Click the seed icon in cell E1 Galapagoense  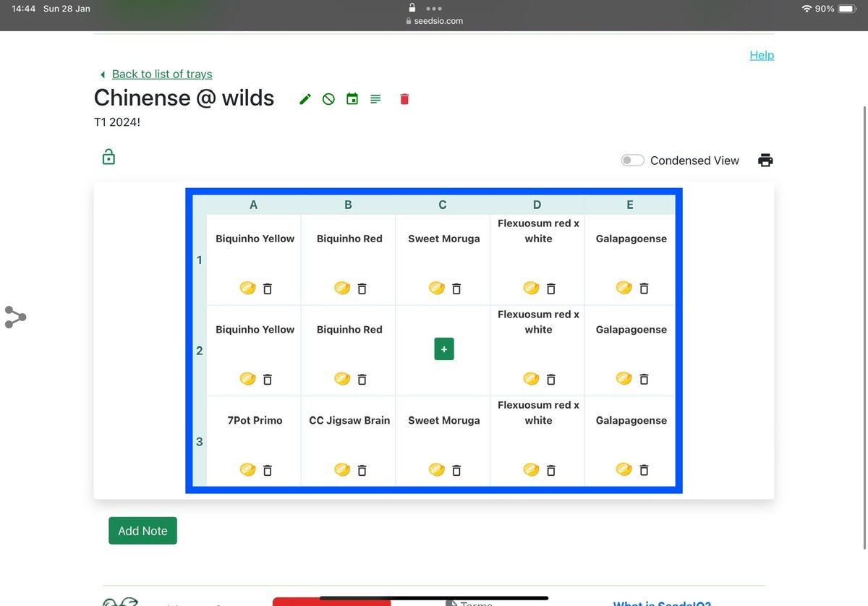pyautogui.click(x=624, y=288)
